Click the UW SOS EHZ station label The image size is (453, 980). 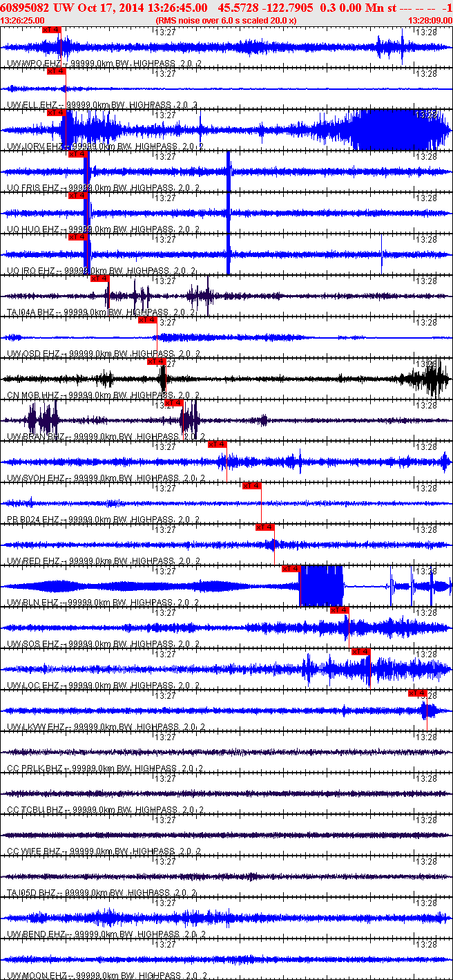[34, 644]
